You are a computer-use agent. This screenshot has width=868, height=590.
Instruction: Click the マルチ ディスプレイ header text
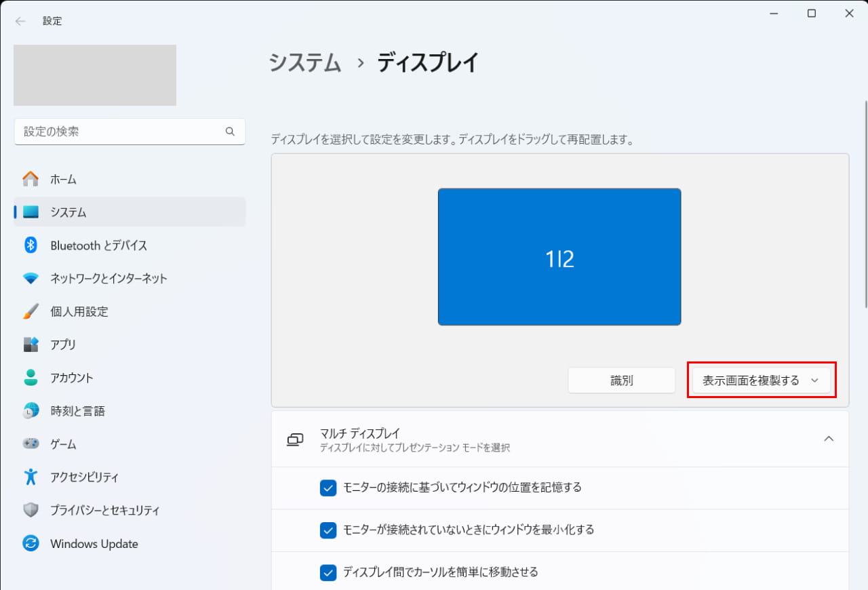pyautogui.click(x=360, y=433)
